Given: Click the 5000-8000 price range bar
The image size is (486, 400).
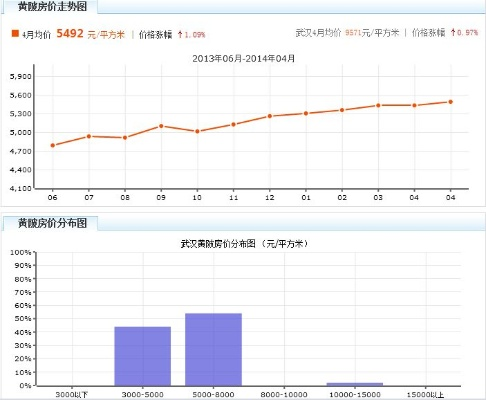Looking at the screenshot, I should [x=213, y=349].
